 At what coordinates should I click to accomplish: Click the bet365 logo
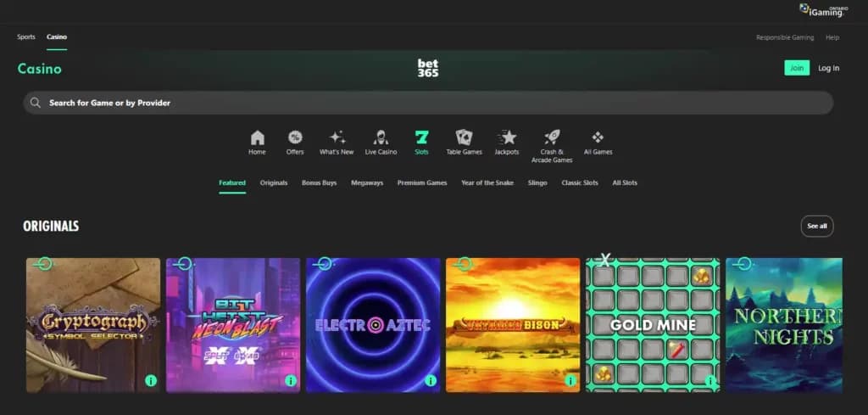428,68
